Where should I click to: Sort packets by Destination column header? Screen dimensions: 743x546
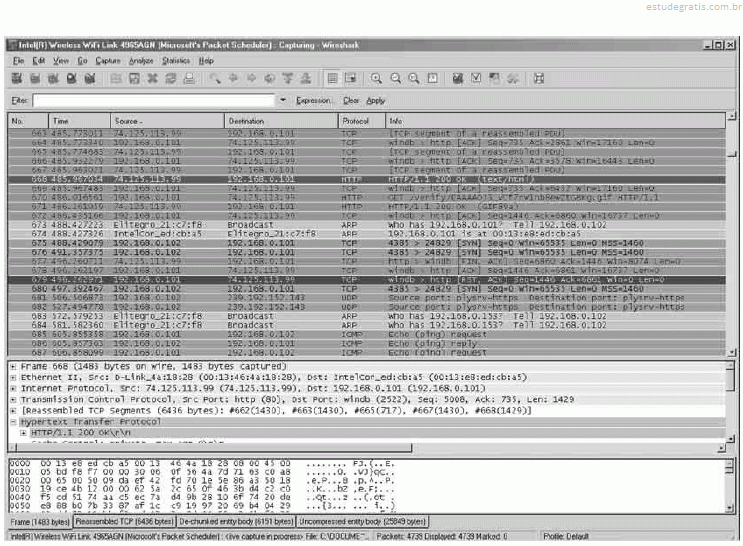tap(281, 121)
